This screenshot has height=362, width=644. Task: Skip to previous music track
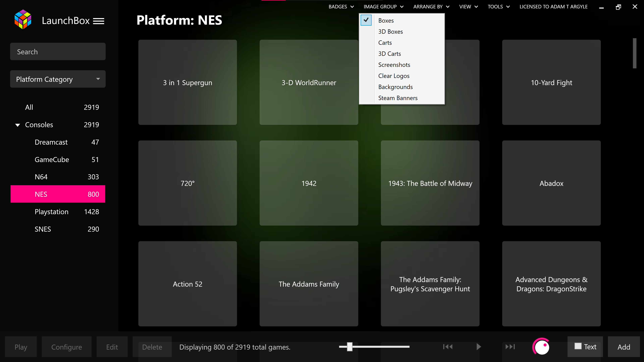click(x=447, y=347)
